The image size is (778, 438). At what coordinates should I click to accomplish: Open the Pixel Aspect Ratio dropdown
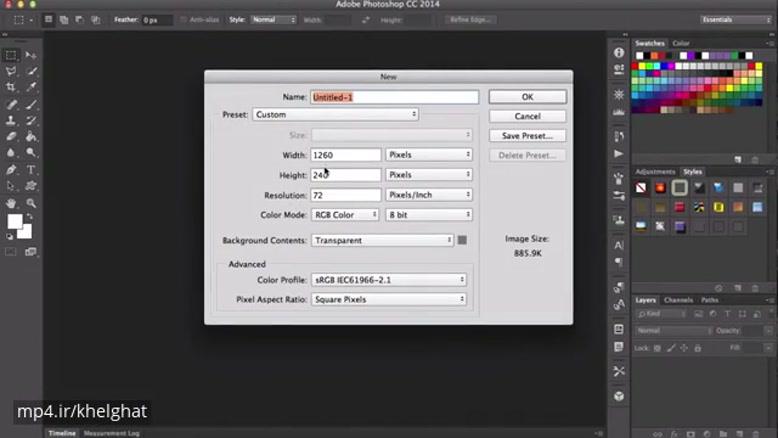pyautogui.click(x=389, y=299)
